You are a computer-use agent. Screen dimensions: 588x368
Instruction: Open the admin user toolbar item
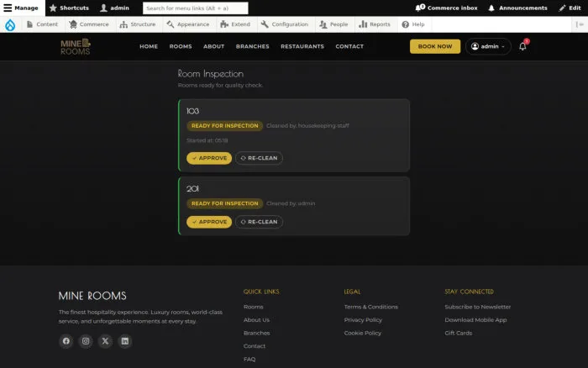[114, 8]
